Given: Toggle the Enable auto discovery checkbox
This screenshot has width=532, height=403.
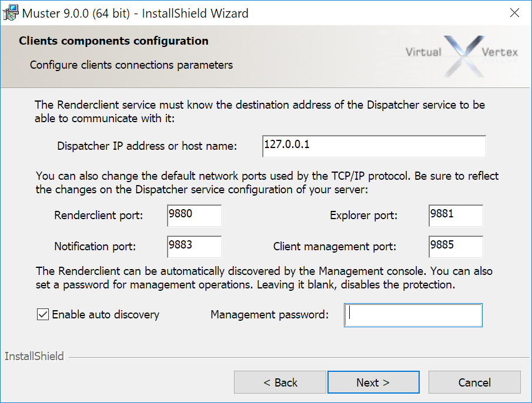Looking at the screenshot, I should [43, 315].
